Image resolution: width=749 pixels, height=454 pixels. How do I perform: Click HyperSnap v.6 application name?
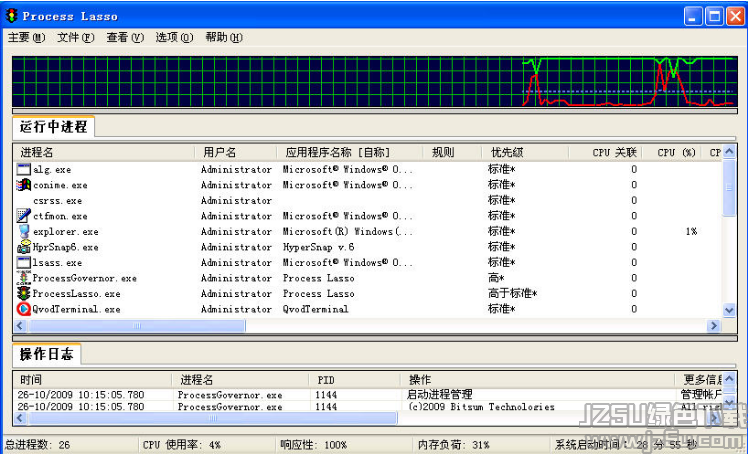click(x=319, y=247)
